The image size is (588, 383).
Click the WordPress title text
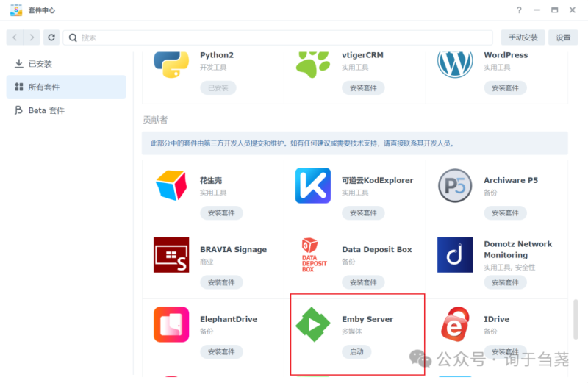506,55
